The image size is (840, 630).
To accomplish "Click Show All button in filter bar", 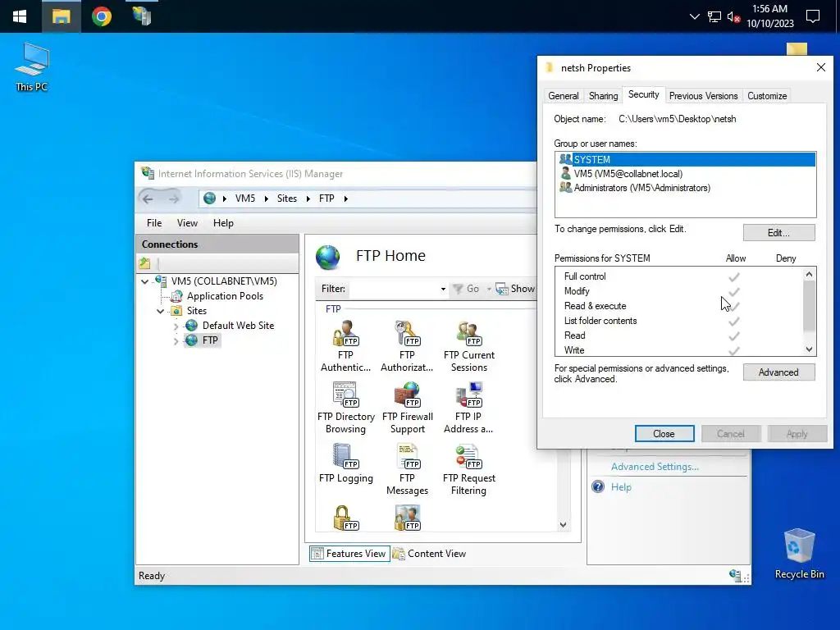I will click(x=515, y=289).
